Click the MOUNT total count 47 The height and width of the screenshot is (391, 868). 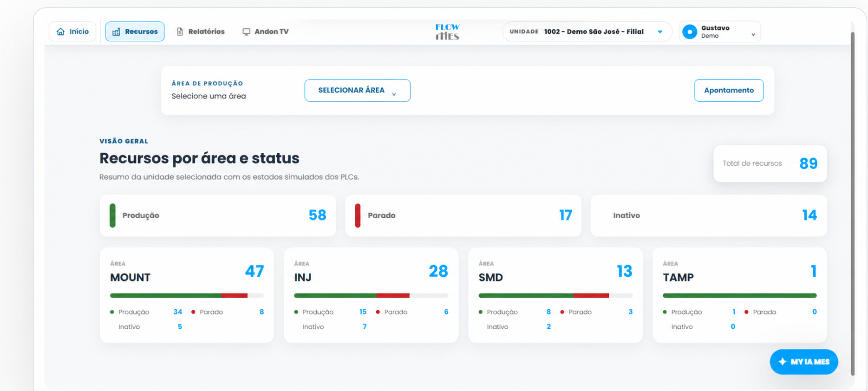click(255, 271)
